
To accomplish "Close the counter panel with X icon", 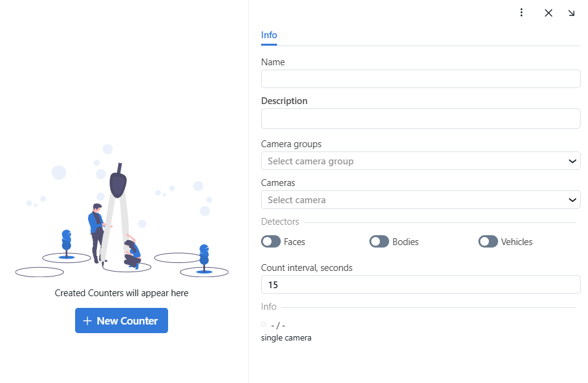I will pos(549,13).
